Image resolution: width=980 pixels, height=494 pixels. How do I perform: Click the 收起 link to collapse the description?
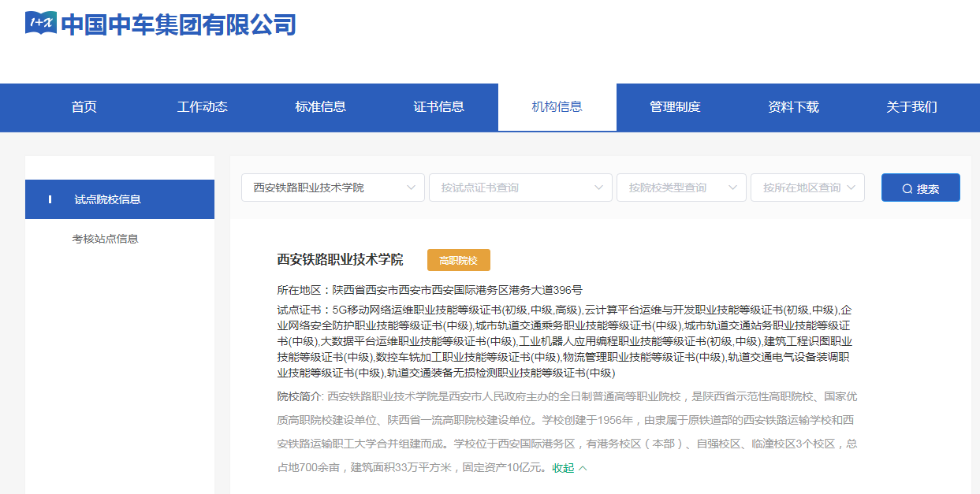563,468
